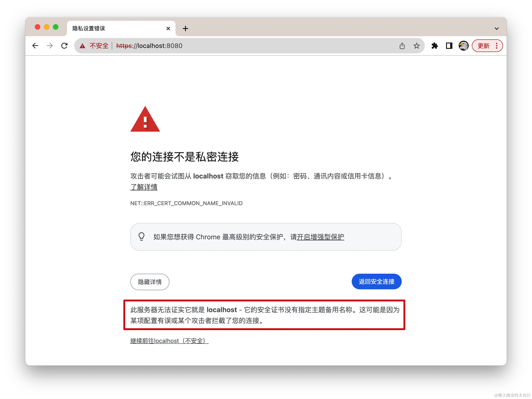Close the 隐私设置错误 tab
532x399 pixels.
click(x=168, y=29)
